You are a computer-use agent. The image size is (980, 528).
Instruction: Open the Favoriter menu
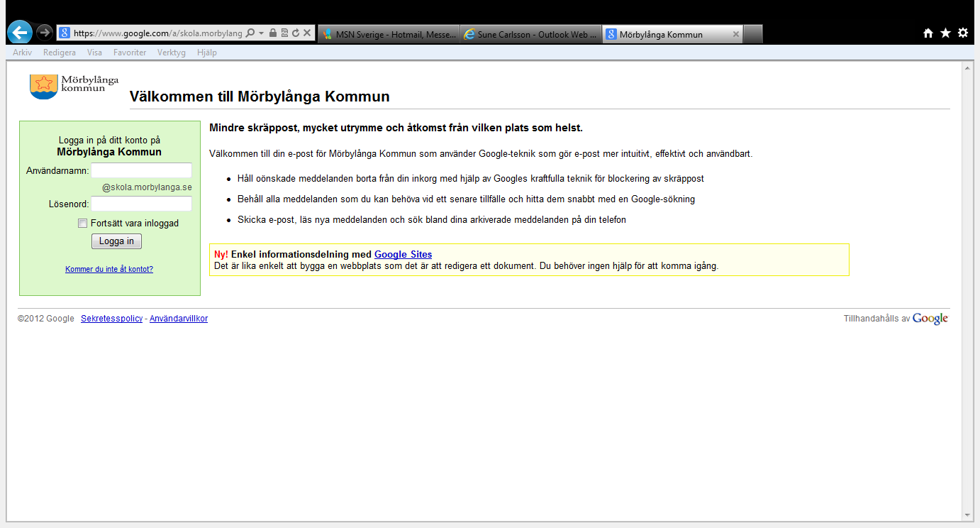(130, 53)
